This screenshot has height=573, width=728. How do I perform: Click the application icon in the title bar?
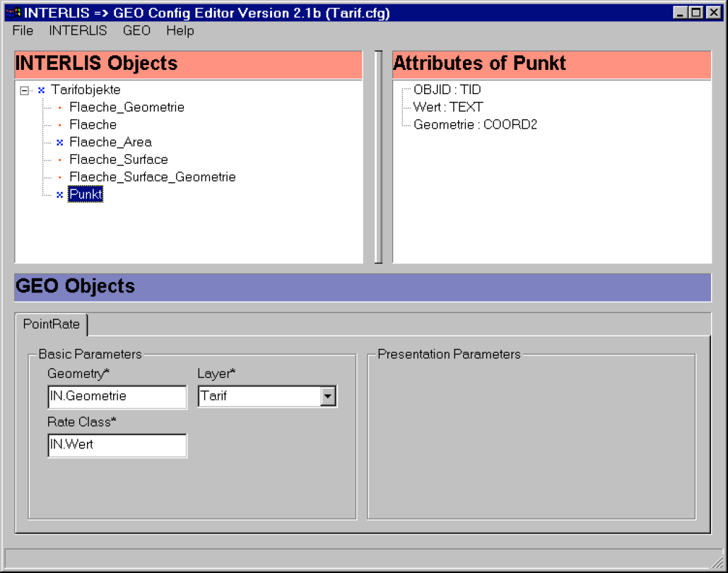coord(14,13)
